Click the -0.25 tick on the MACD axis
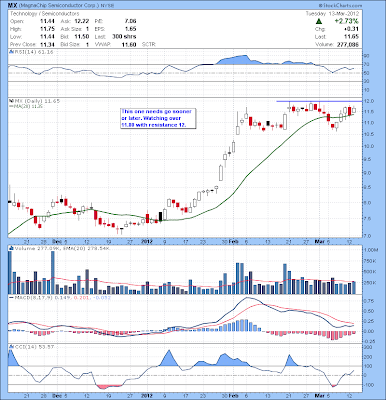Viewport: 386px width, 400px height. coord(370,341)
